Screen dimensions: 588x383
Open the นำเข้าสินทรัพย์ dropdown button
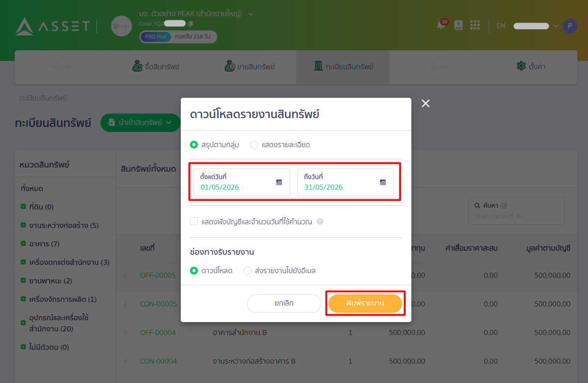[140, 123]
